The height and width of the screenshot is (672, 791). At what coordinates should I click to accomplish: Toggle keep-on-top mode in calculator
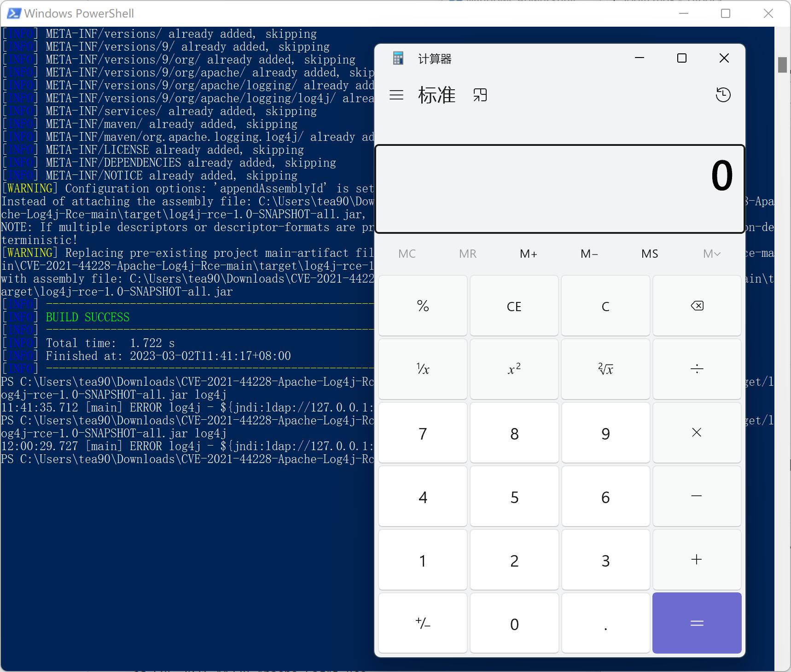click(x=480, y=95)
